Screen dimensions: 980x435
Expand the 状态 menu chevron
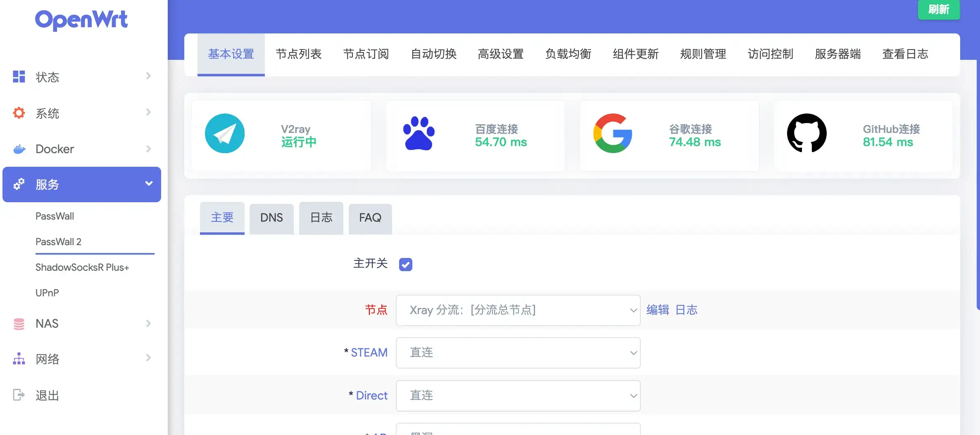pos(148,76)
